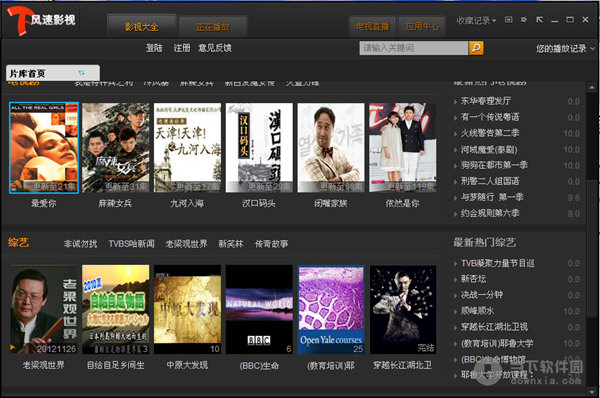Image resolution: width=600 pixels, height=398 pixels.
Task: Select 穿越长江湖北卫视 in list
Action: click(494, 327)
